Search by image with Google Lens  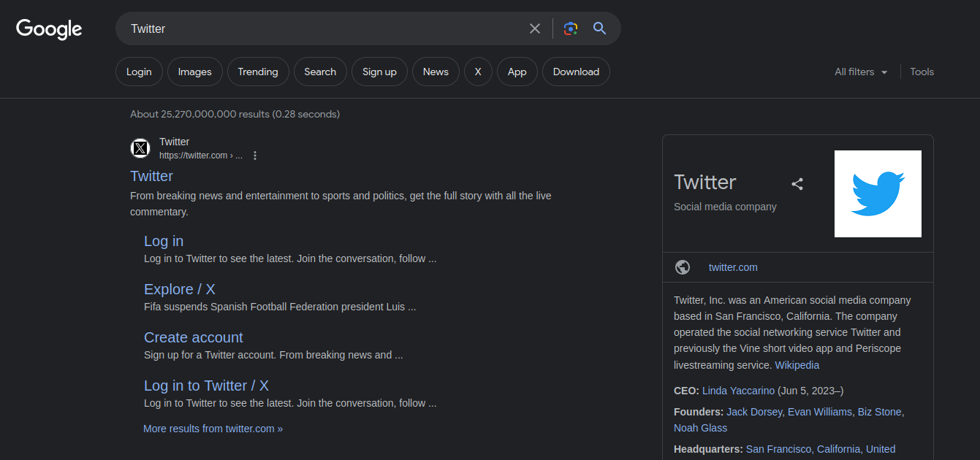[571, 28]
